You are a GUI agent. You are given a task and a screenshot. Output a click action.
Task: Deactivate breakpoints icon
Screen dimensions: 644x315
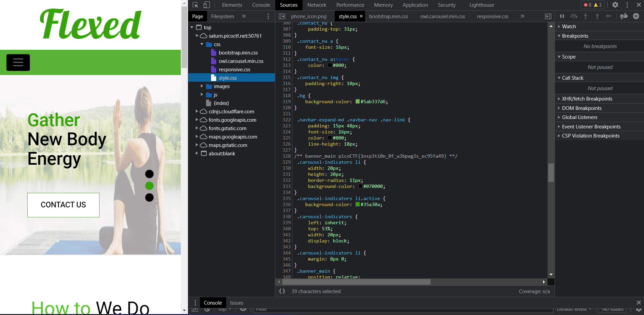click(x=624, y=16)
